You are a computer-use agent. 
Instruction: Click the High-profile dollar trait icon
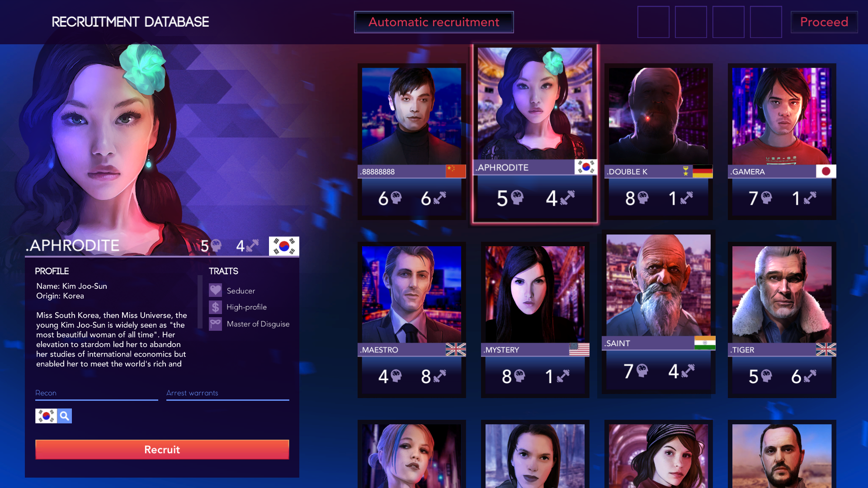pos(215,307)
